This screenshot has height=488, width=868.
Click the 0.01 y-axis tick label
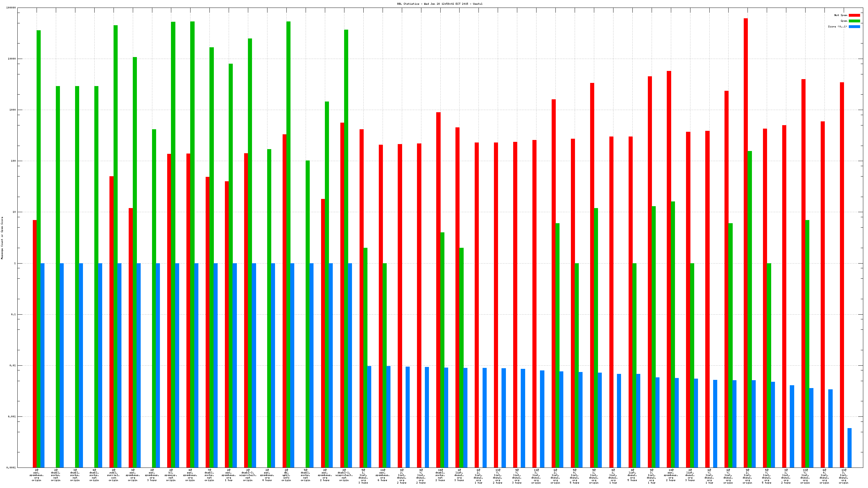13,365
